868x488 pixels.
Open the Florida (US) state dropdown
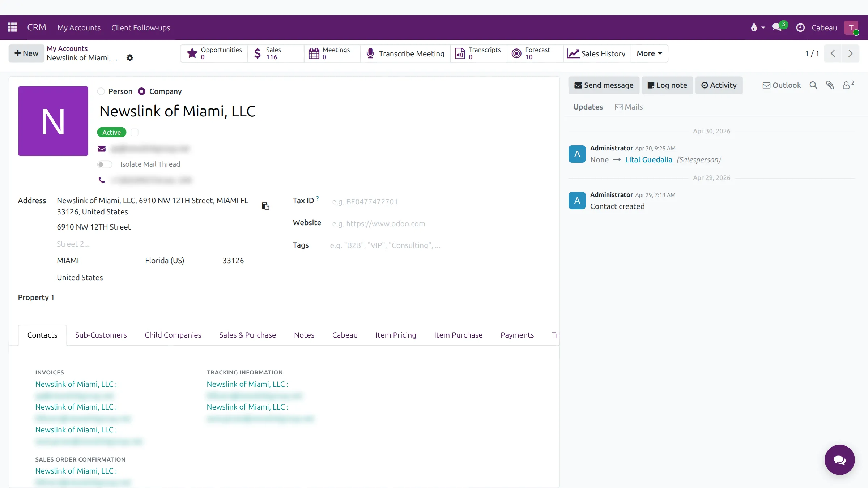(180, 261)
